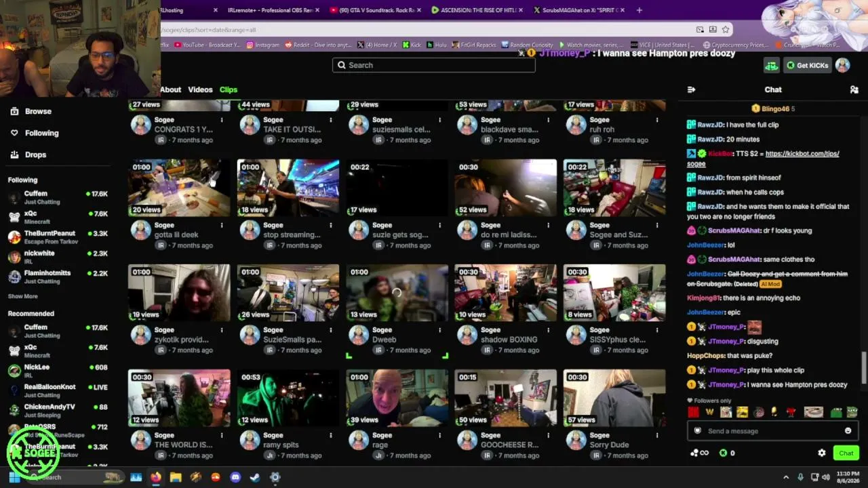Open the emoji picker in the message box
868x488 pixels.
[x=848, y=431]
